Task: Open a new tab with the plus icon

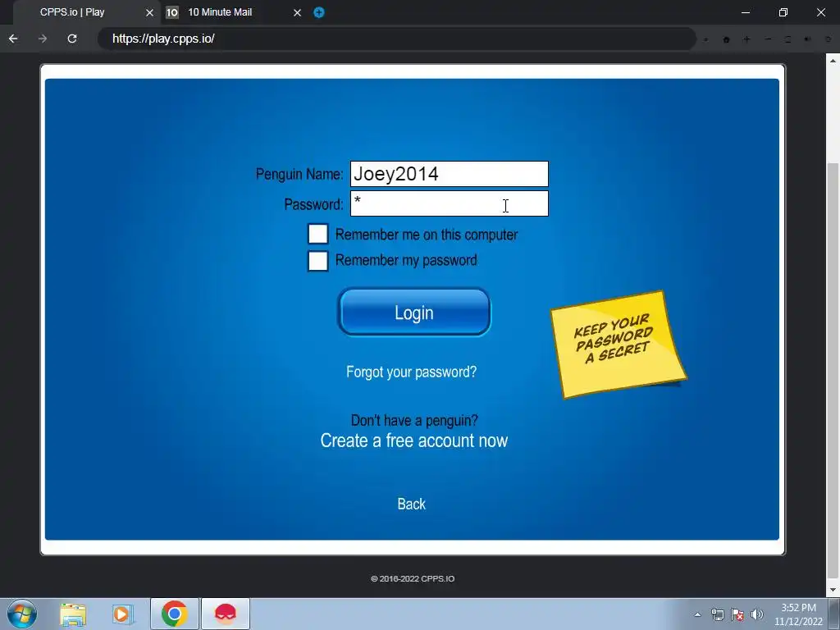Action: 319,12
